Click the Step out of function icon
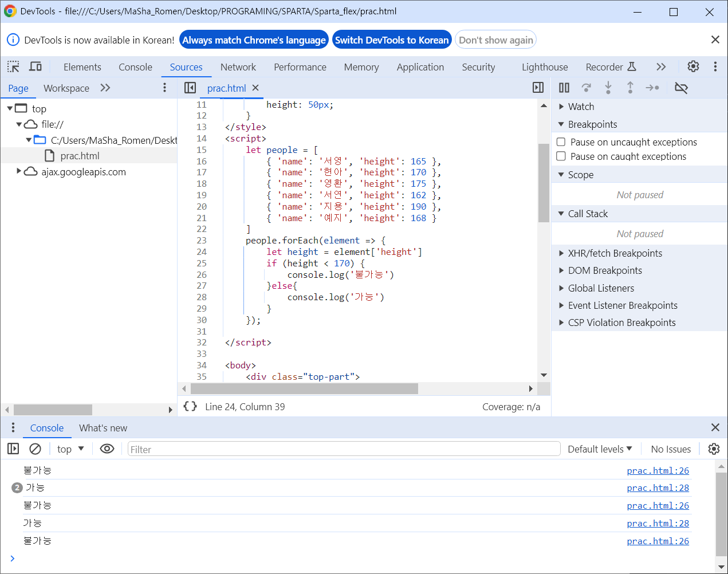 pyautogui.click(x=630, y=88)
